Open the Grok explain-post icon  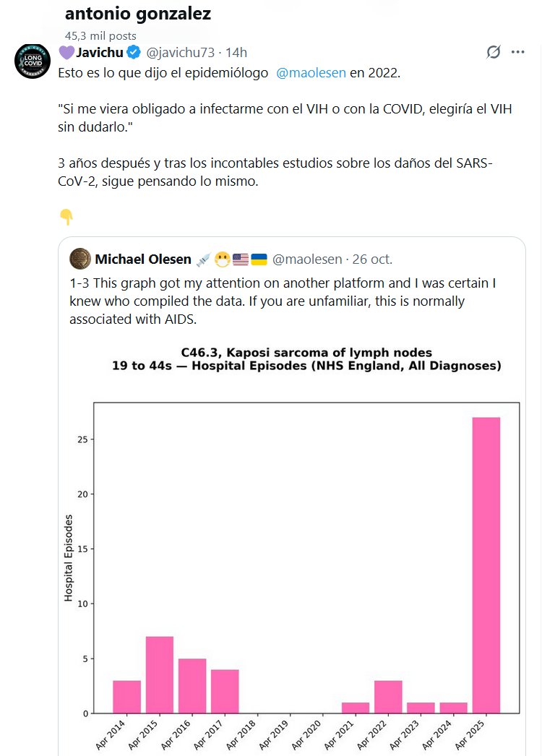tap(494, 52)
